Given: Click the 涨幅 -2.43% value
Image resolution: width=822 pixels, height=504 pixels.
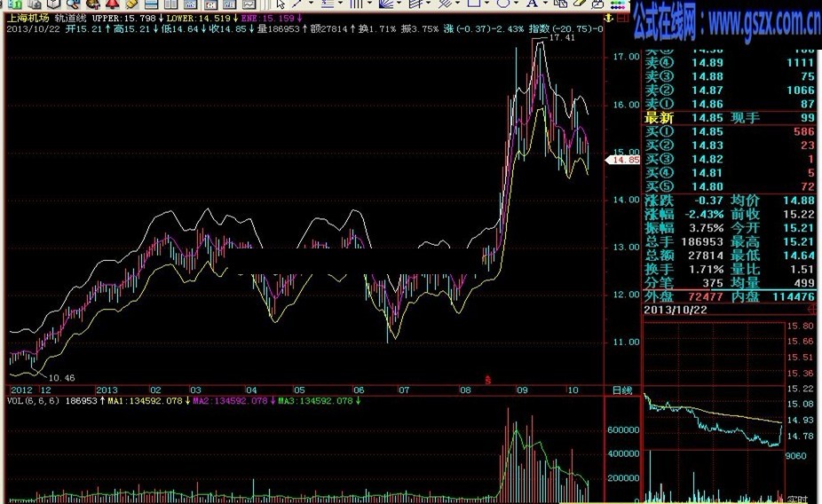Looking at the screenshot, I should point(704,214).
